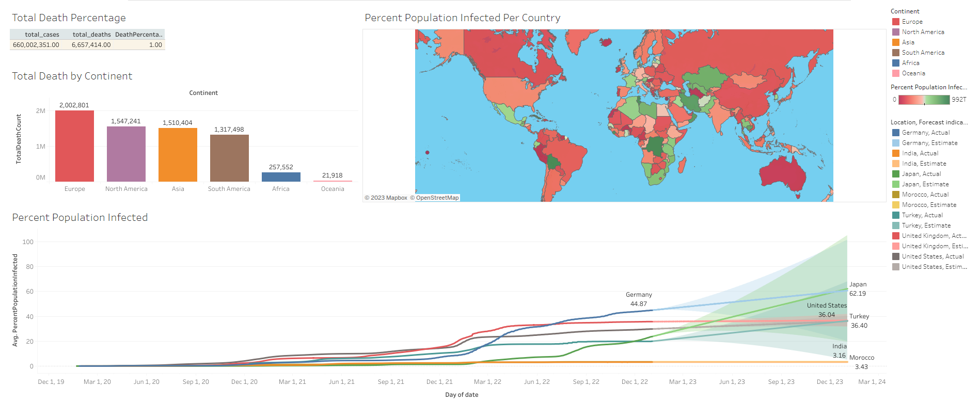Click the Japan, Estimate legend swatch
The image size is (980, 403).
coord(895,184)
